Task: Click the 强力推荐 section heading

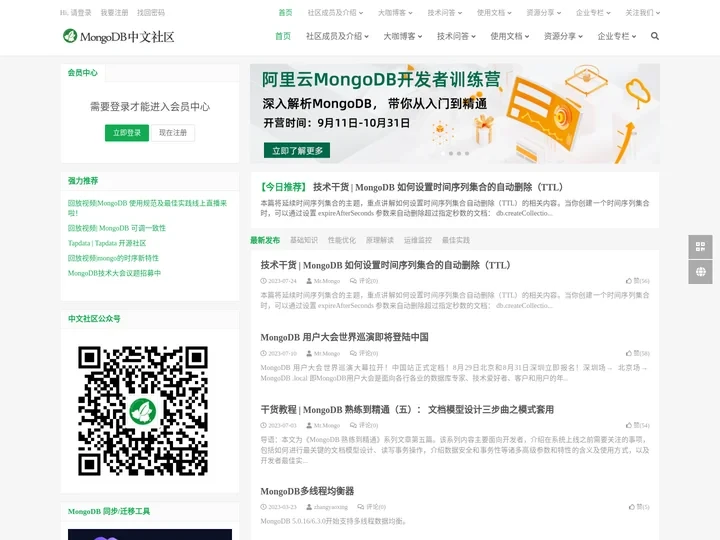Action: click(x=83, y=180)
